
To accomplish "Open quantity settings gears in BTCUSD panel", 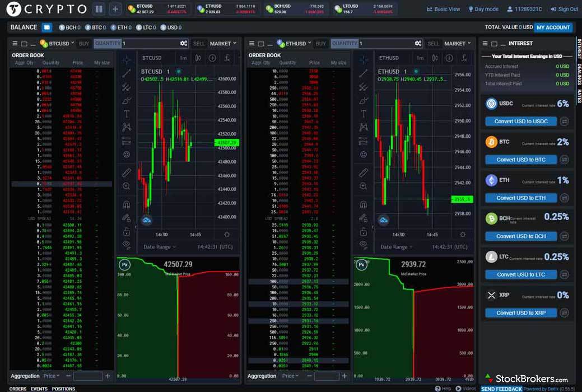I will tap(183, 43).
